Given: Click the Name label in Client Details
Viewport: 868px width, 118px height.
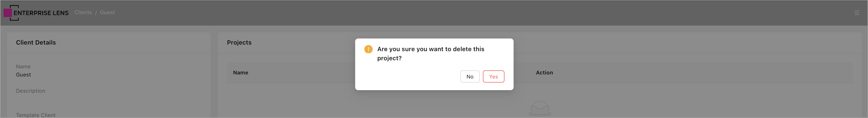Looking at the screenshot, I should click(x=23, y=67).
